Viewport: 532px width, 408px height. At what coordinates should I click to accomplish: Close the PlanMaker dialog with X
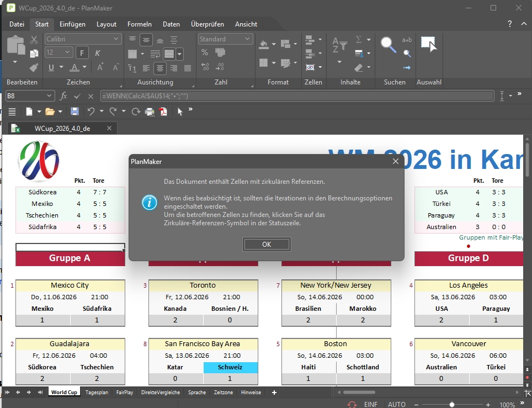pos(395,161)
